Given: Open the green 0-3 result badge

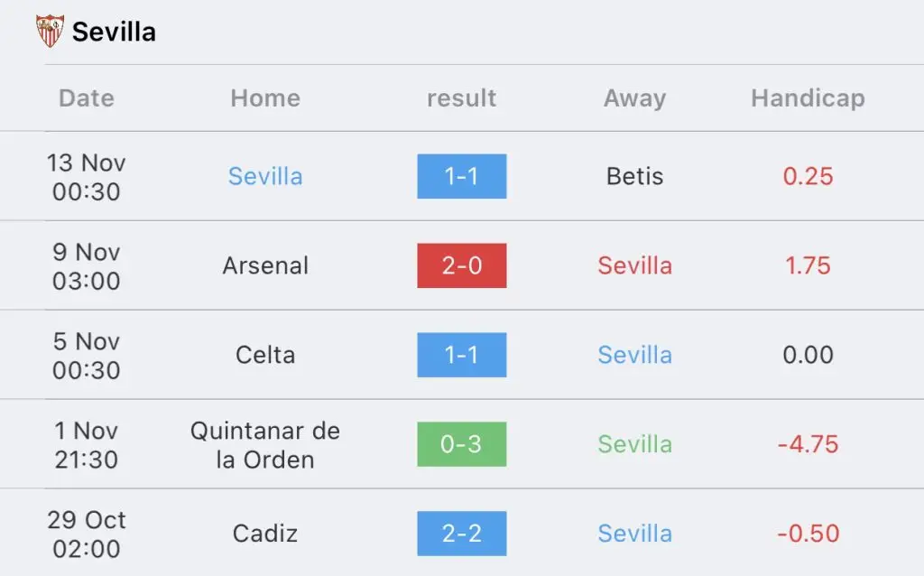Looking at the screenshot, I should [x=461, y=444].
